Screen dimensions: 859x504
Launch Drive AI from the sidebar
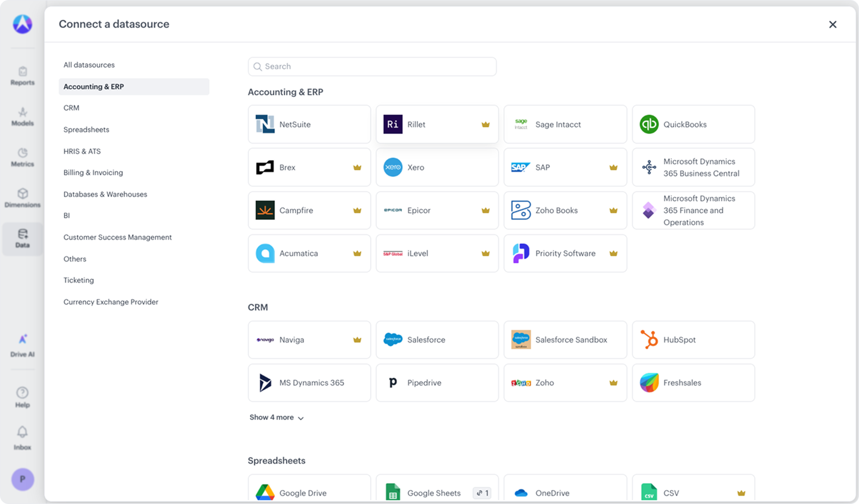[22, 346]
